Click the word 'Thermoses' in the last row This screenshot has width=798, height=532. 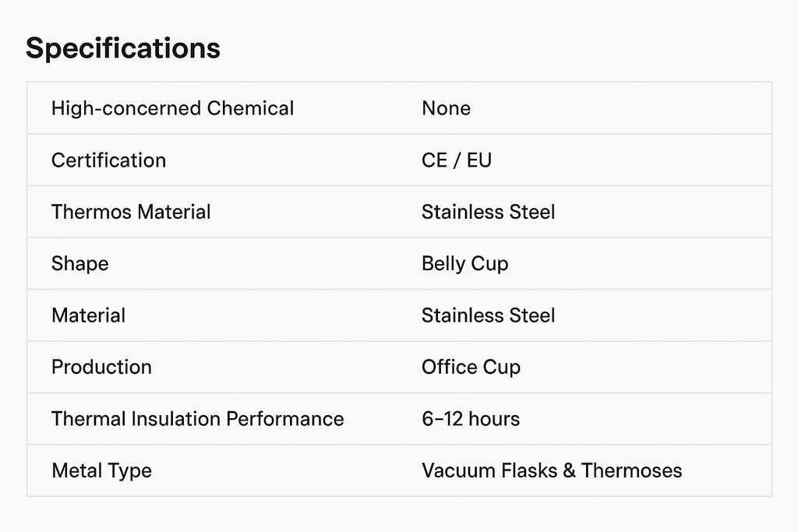pyautogui.click(x=631, y=470)
